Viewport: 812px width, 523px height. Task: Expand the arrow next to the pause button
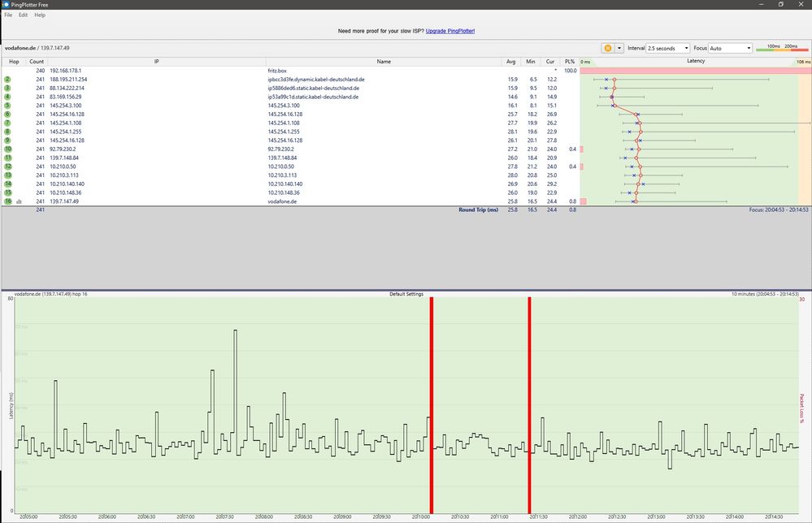(x=620, y=48)
